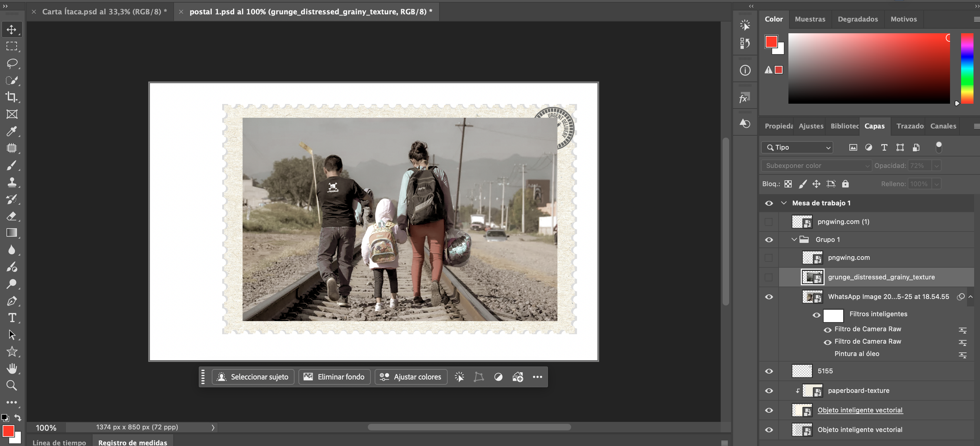The image size is (980, 446).
Task: Click the Seleccionar sujeto button
Action: [252, 377]
